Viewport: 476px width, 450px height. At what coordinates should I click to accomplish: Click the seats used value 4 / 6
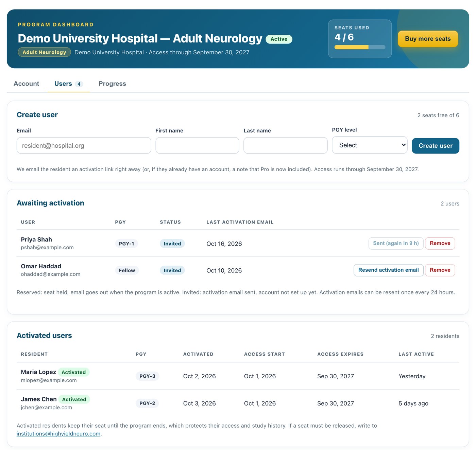pyautogui.click(x=344, y=37)
